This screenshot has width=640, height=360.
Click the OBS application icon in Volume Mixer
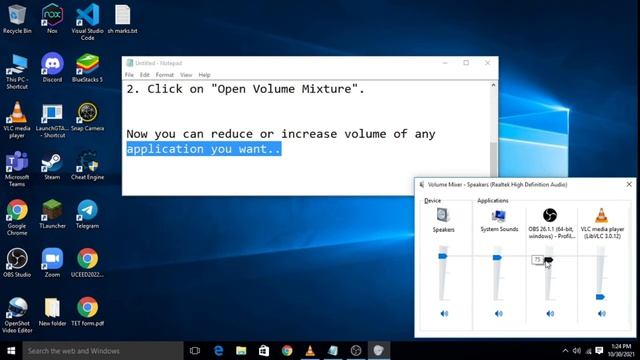pos(550,215)
